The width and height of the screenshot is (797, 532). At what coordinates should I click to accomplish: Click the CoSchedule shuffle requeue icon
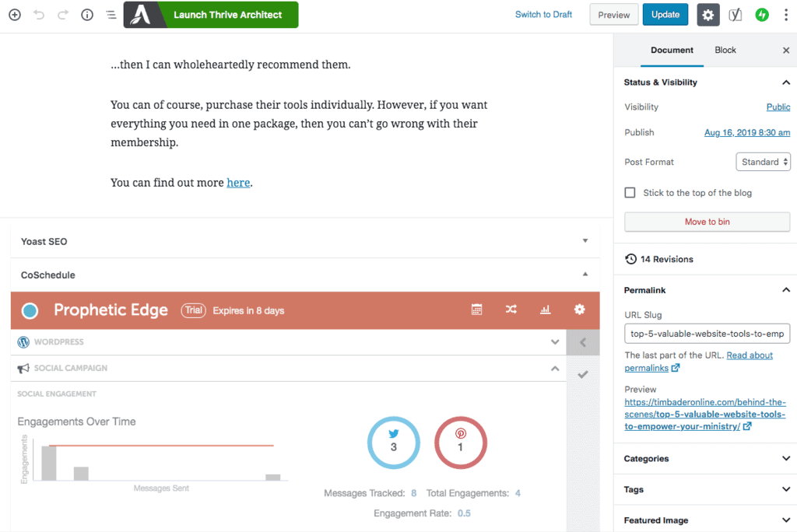[511, 310]
